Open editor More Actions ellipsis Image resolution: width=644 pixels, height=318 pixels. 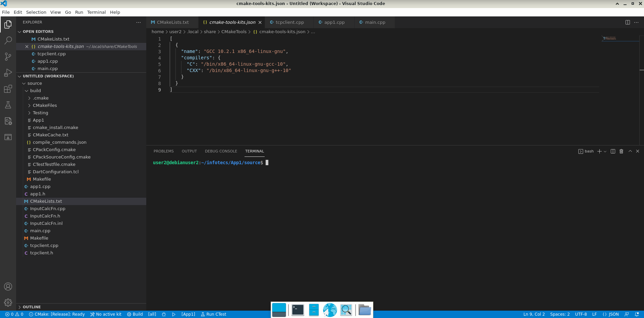[x=636, y=22]
